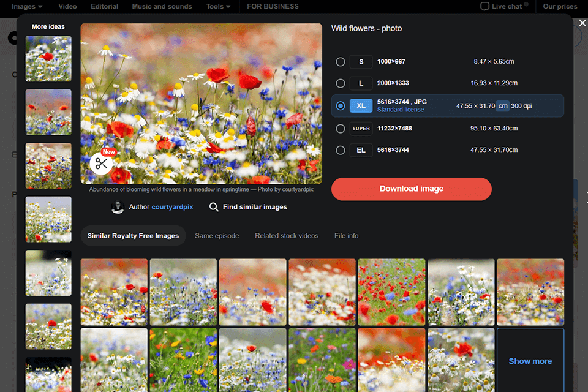Click Find similar images

[255, 207]
